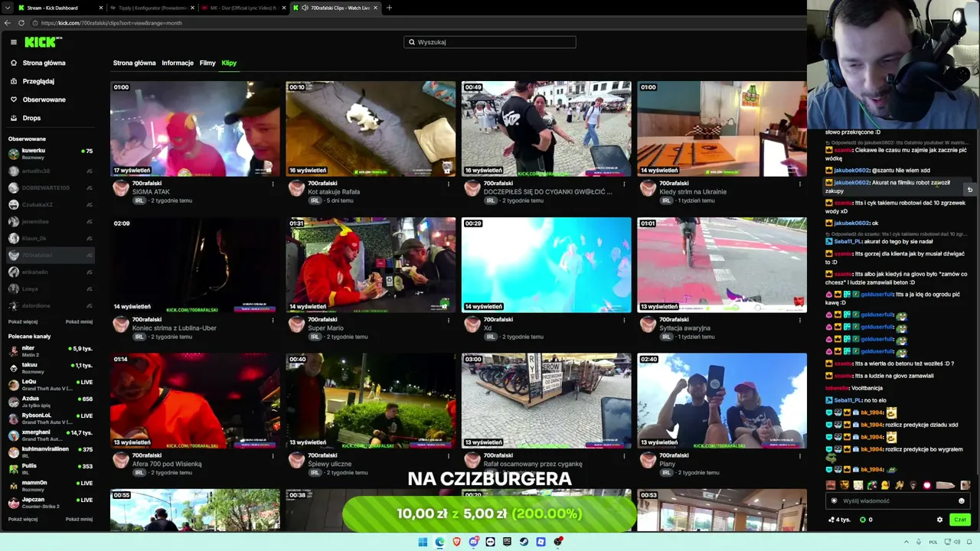
Task: Open takuu channel in Polecane kanały
Action: click(51, 368)
